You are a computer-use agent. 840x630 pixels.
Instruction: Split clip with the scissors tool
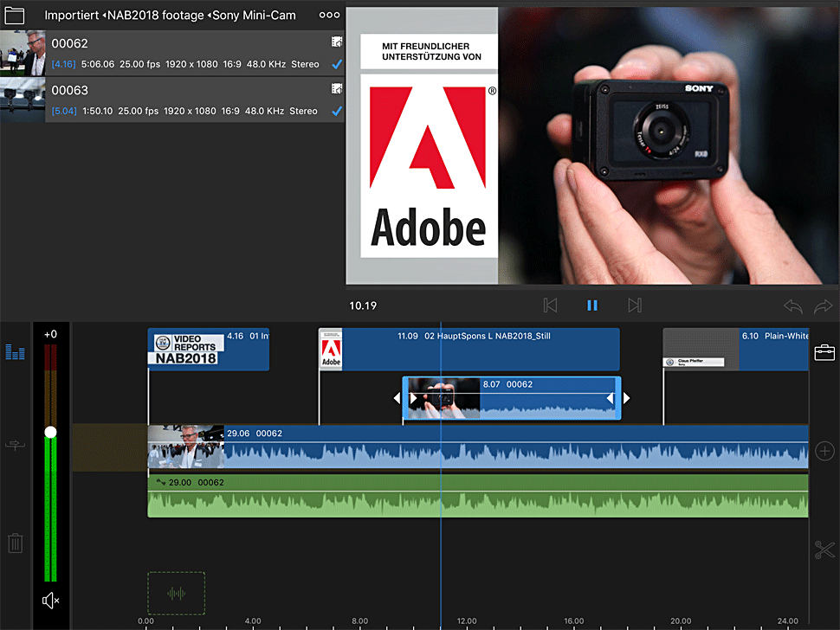(824, 550)
